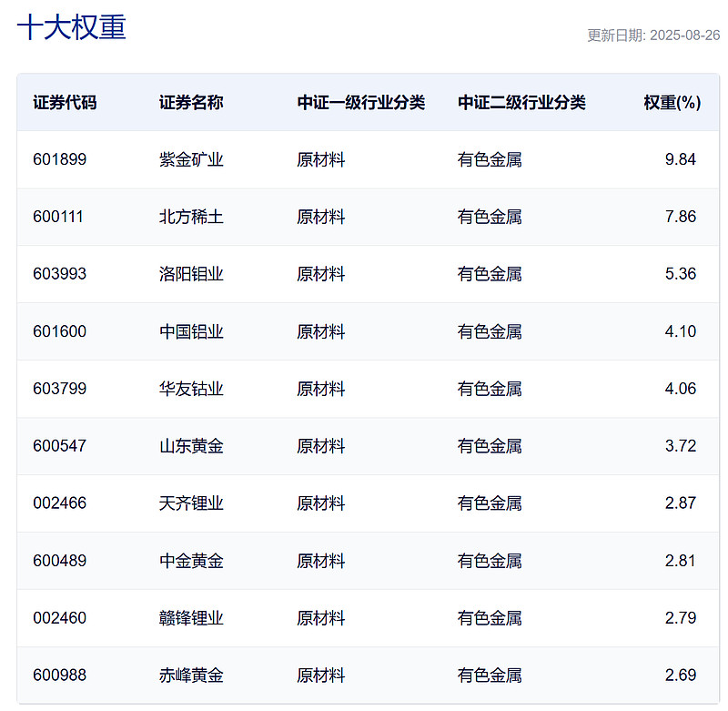Click weight value 4.10
The image size is (728, 711).
pos(680,331)
